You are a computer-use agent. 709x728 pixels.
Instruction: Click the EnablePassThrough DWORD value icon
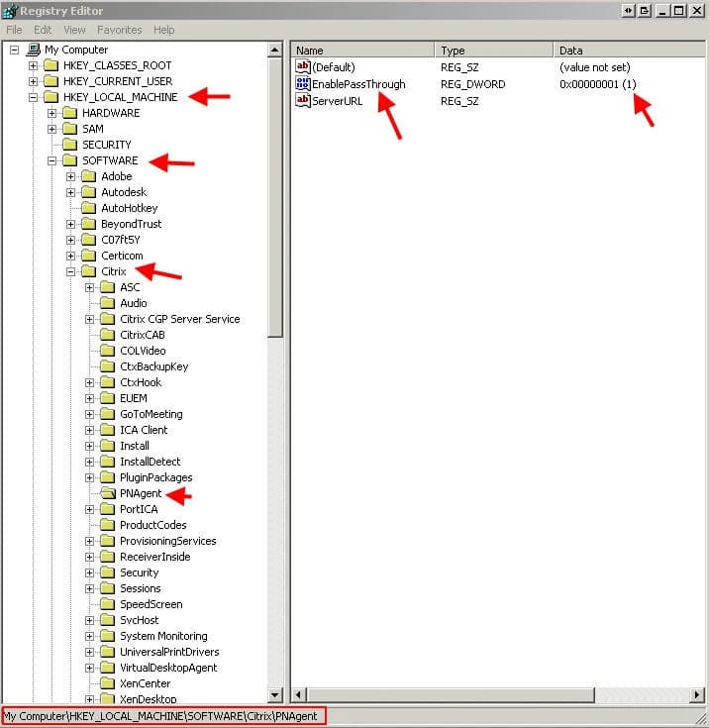pyautogui.click(x=303, y=83)
